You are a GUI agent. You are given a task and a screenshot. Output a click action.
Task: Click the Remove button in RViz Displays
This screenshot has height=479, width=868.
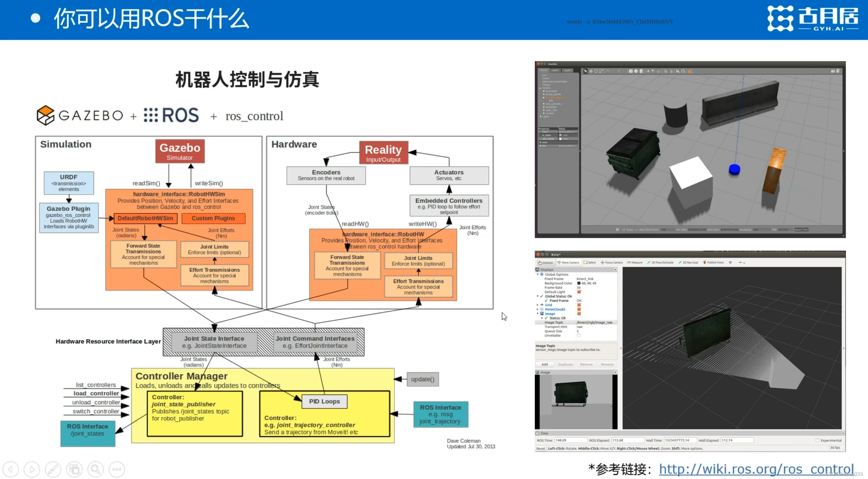click(586, 364)
